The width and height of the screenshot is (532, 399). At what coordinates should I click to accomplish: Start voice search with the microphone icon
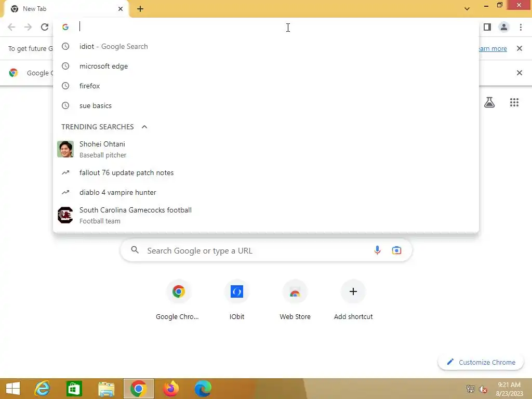[x=377, y=250]
